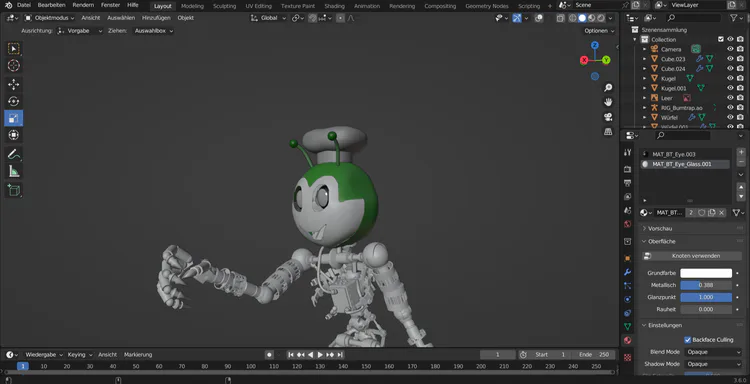Viewport: 750px width, 384px height.
Task: Expand the Vorschau panel
Action: point(660,229)
